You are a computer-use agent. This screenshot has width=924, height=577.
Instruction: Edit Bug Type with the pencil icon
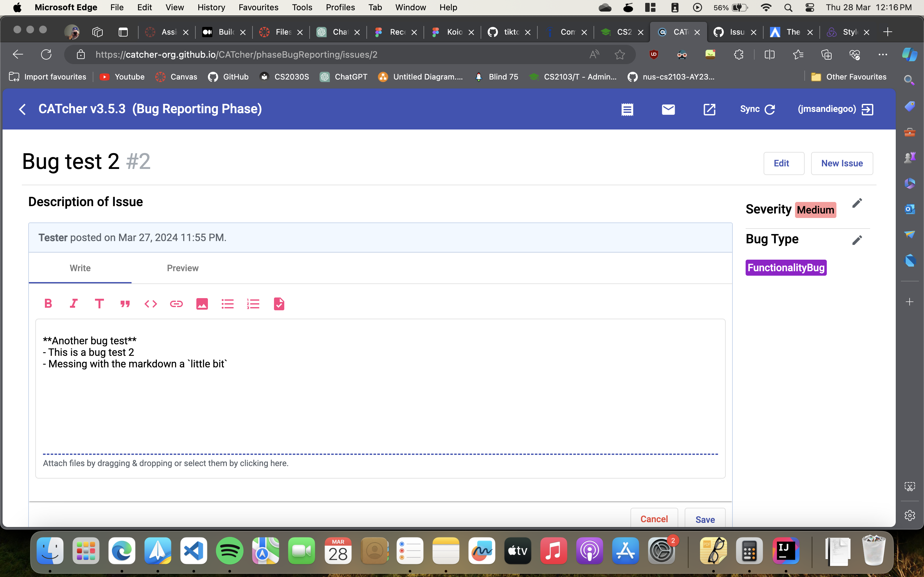[x=857, y=240]
